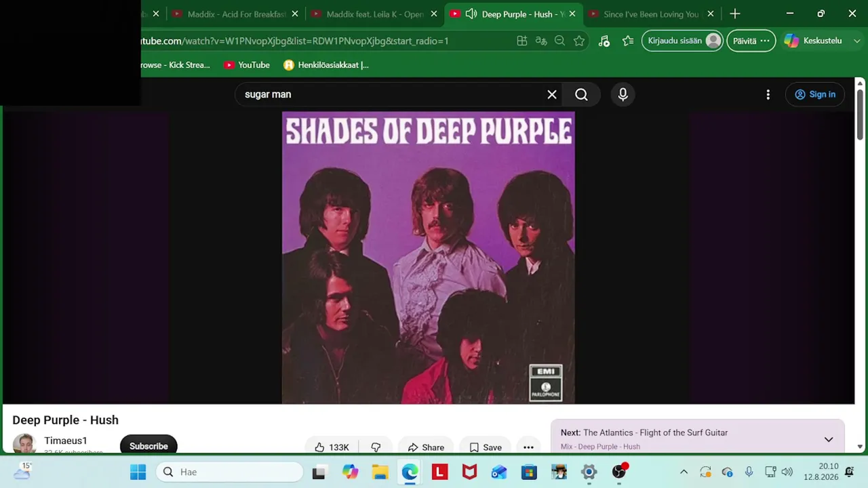This screenshot has height=488, width=868.
Task: Open Windows Settings gear on the taskbar
Action: [589, 472]
